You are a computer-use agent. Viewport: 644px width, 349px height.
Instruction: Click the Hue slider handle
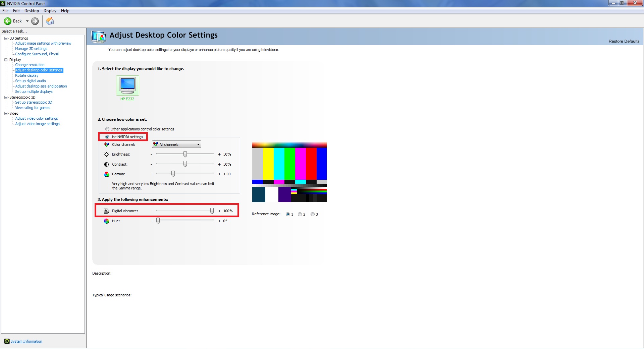pyautogui.click(x=158, y=221)
